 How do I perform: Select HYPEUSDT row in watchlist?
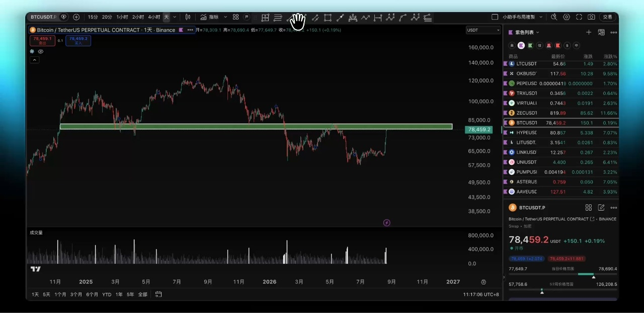[x=561, y=133]
